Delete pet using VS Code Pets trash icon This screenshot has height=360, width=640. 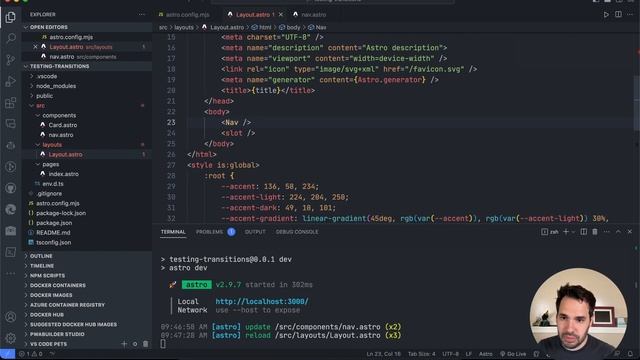tap(146, 344)
